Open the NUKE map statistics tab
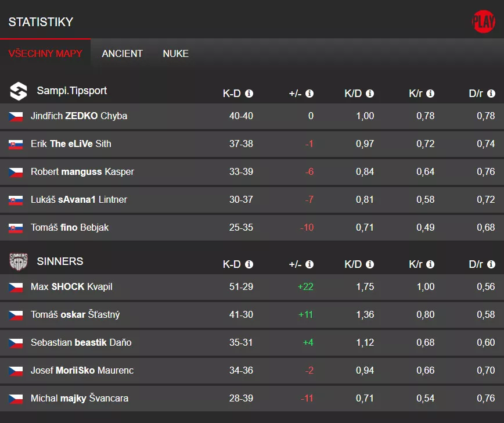 coord(175,53)
